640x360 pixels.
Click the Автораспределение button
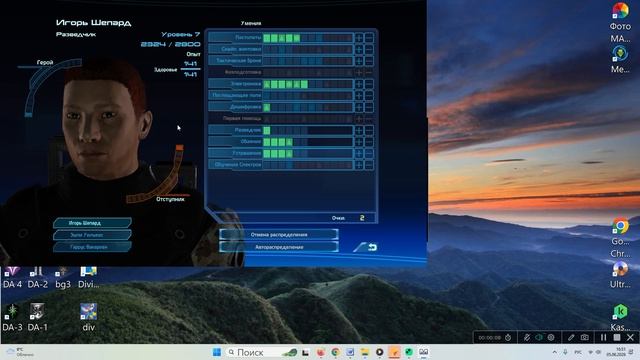(279, 247)
